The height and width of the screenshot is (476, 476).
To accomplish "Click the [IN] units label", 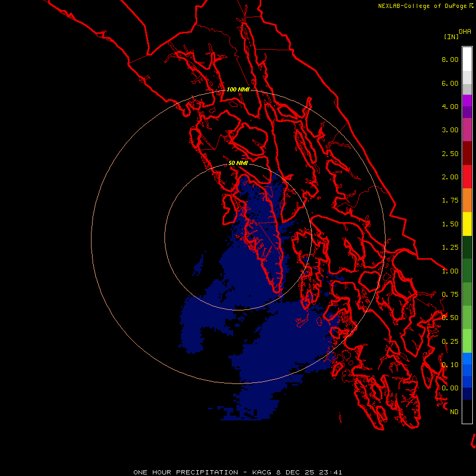I will coord(451,36).
